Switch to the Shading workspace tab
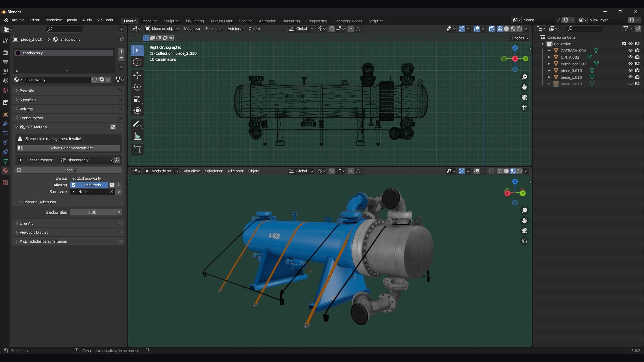This screenshot has width=644, height=362. (x=246, y=21)
